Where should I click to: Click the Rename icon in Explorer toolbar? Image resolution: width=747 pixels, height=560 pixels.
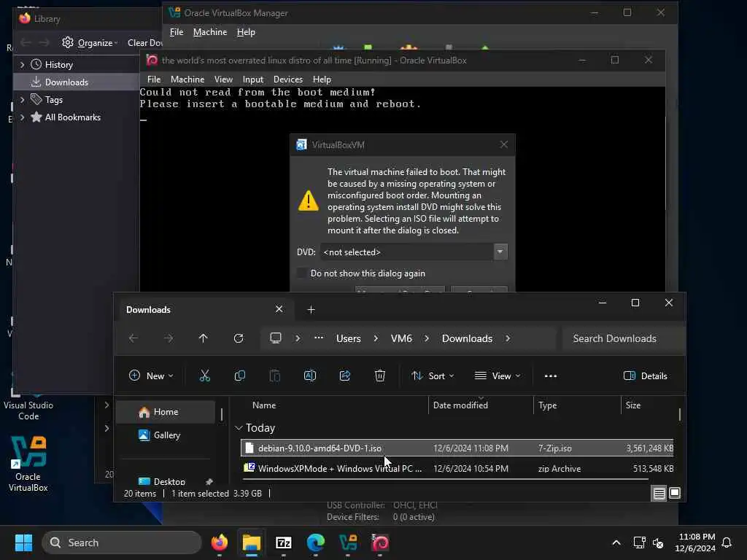309,376
